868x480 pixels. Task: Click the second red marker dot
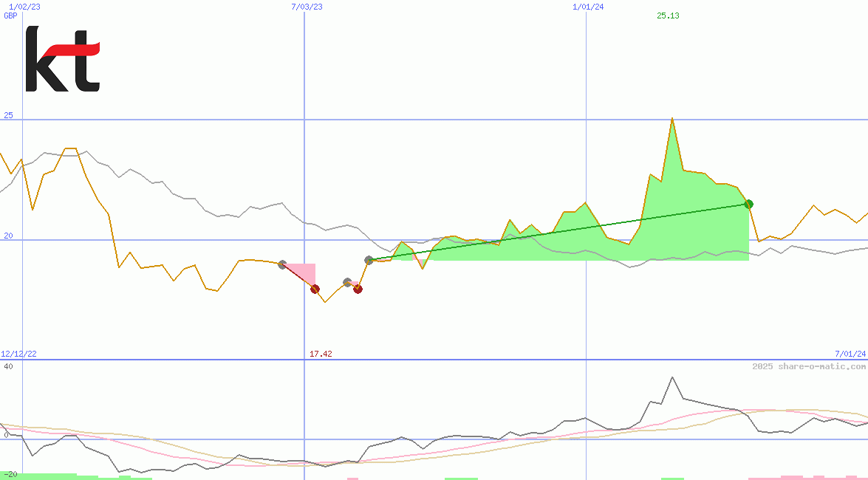[358, 289]
